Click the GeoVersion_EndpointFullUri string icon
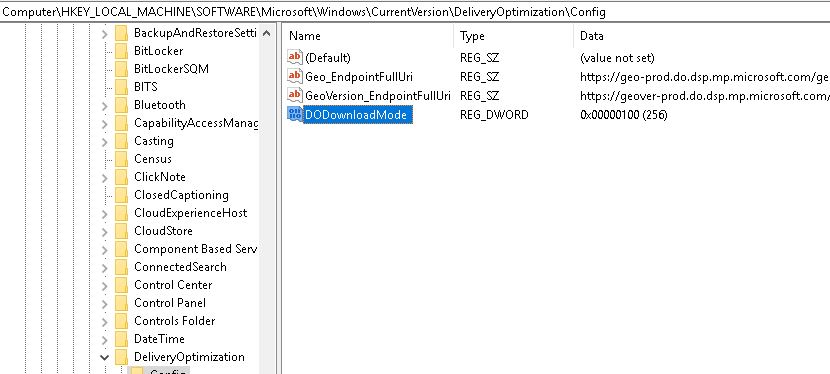The height and width of the screenshot is (374, 830). (x=294, y=95)
